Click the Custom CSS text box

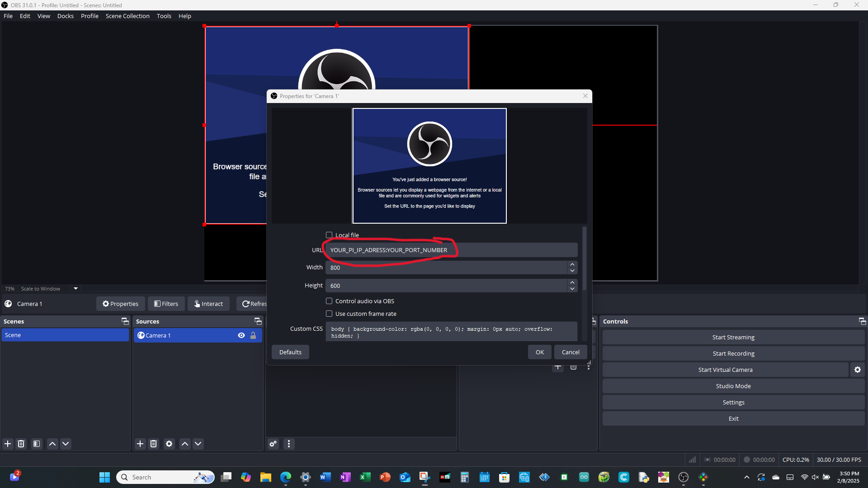(451, 332)
